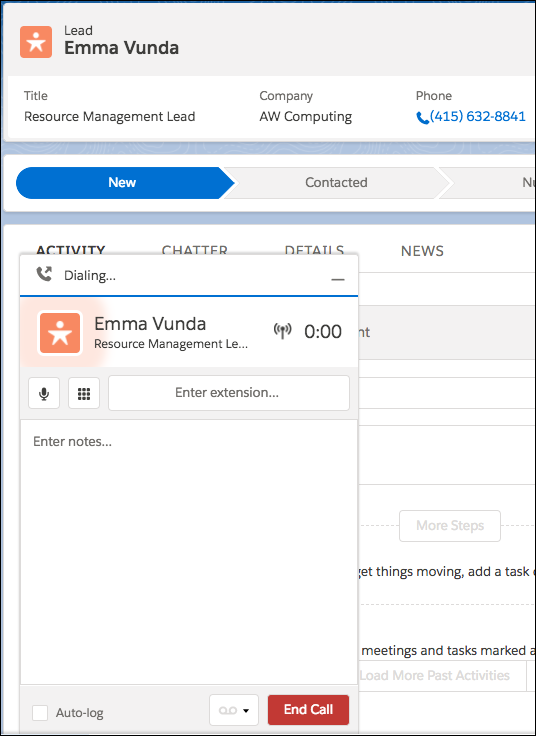
Task: Call the phone number (415) 632-8841
Action: click(471, 116)
